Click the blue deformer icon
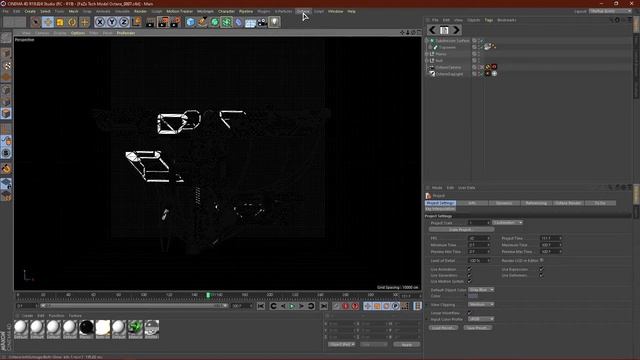 click(x=238, y=22)
